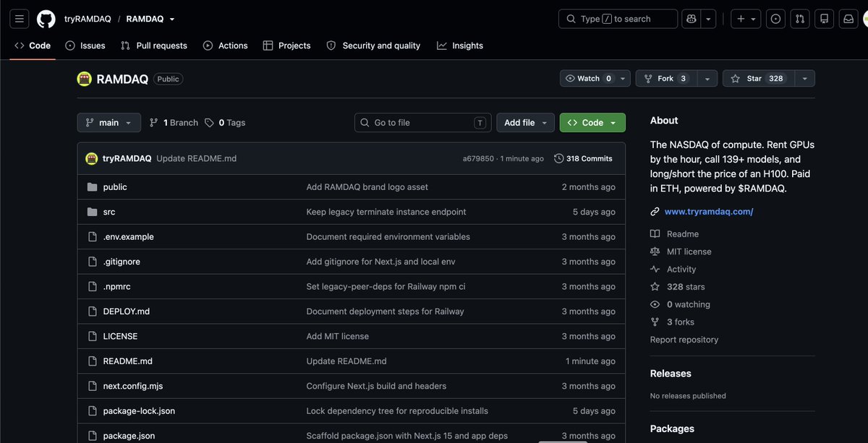Viewport: 868px width, 443px height.
Task: Open the www.tryramdaq.com website link
Action: point(709,212)
